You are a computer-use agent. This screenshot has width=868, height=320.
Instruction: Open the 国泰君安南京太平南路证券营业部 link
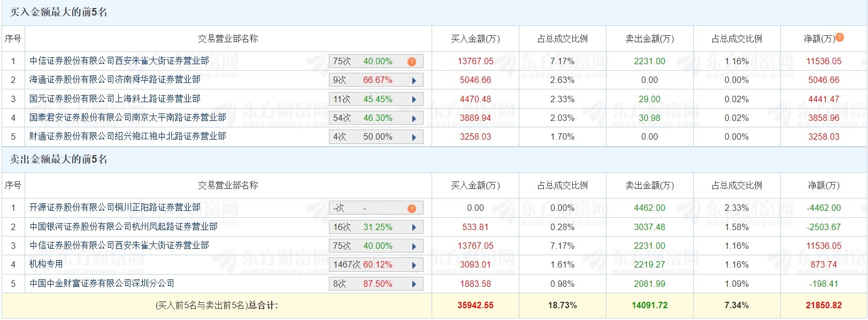[x=128, y=118]
